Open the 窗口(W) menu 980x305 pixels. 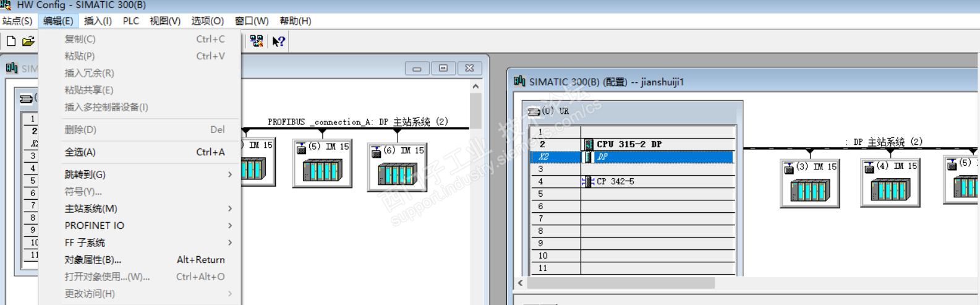[x=252, y=21]
